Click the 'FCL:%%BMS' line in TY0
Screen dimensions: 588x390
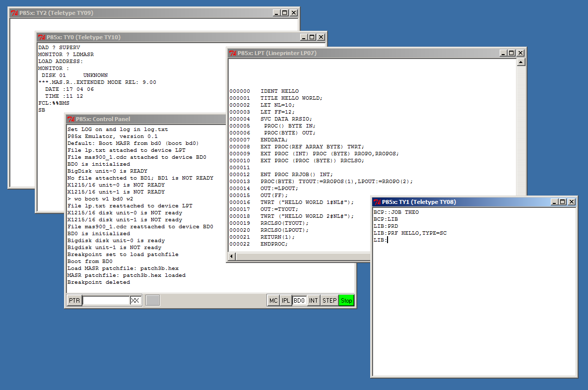(54, 103)
